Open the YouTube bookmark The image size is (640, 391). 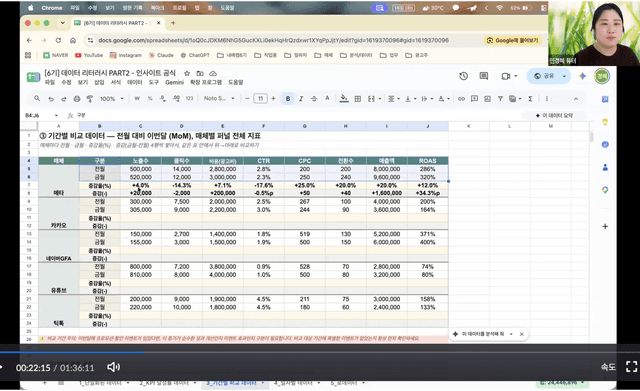point(89,55)
